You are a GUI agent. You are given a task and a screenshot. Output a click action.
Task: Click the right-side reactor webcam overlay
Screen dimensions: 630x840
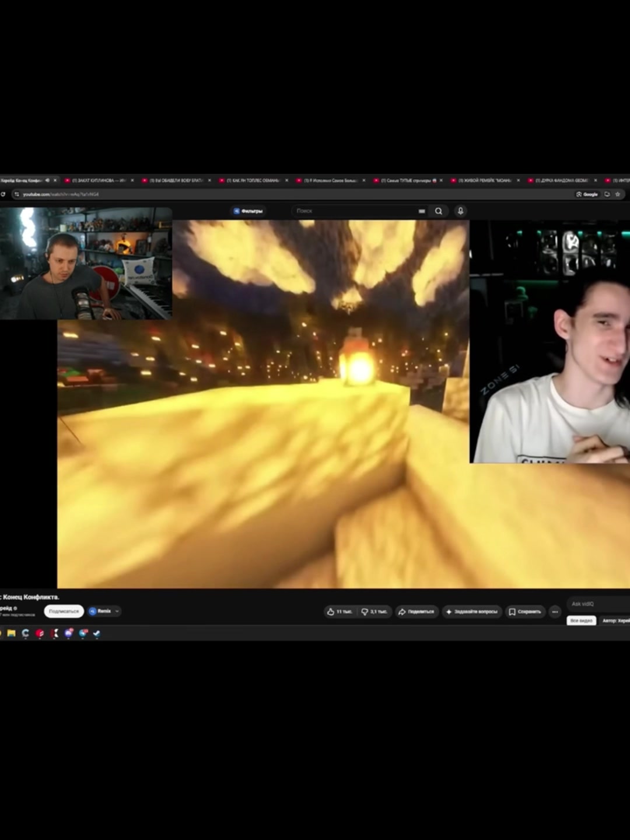click(549, 342)
